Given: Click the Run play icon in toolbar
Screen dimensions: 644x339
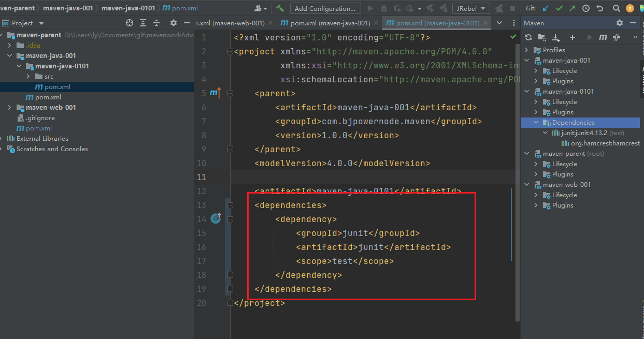Looking at the screenshot, I should click(370, 8).
